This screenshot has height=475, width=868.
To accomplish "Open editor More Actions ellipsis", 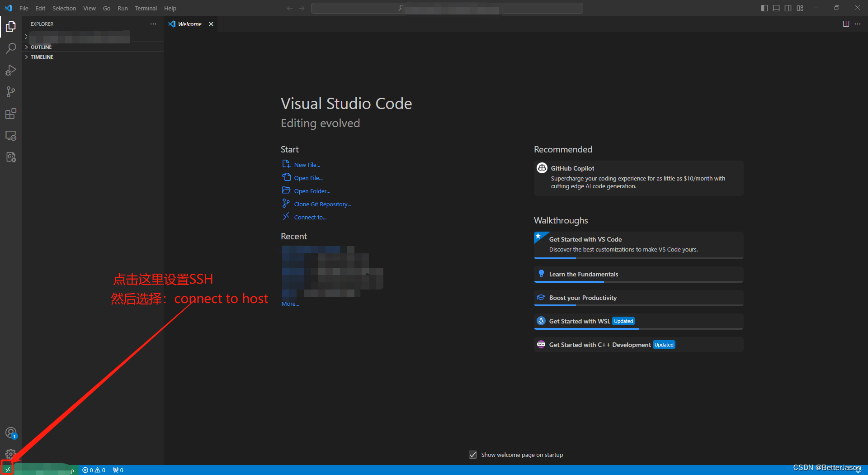I will pyautogui.click(x=858, y=24).
